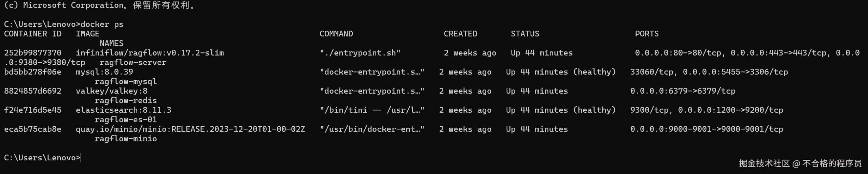The height and width of the screenshot is (174, 868).
Task: Click the elasticsearch:8.11.3 image text
Action: click(x=123, y=110)
